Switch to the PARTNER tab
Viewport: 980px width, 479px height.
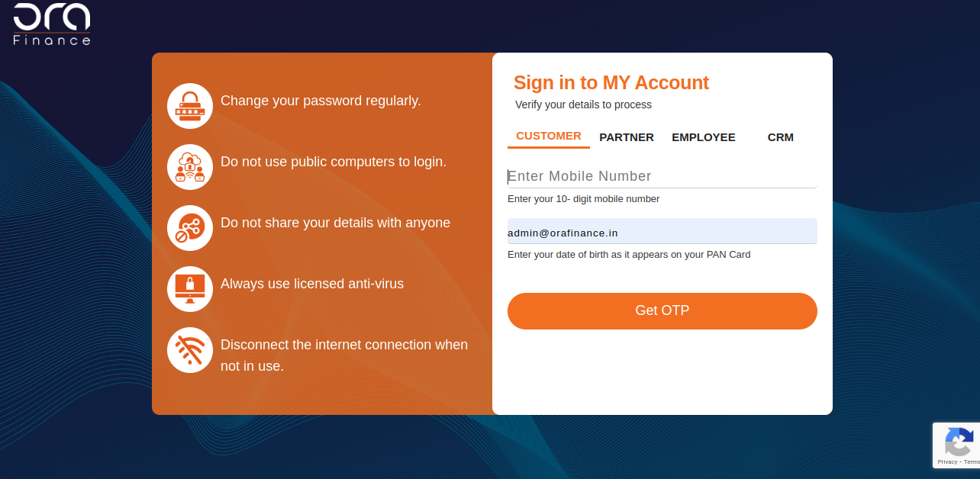[627, 137]
